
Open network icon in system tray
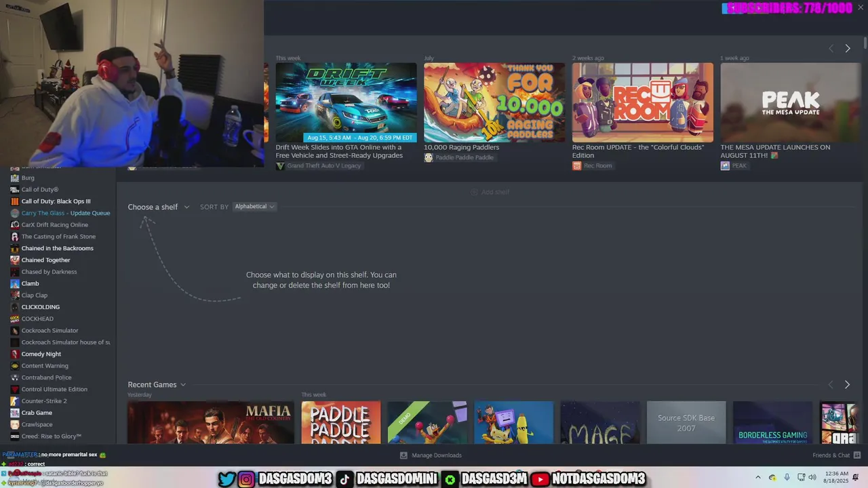pos(802,477)
